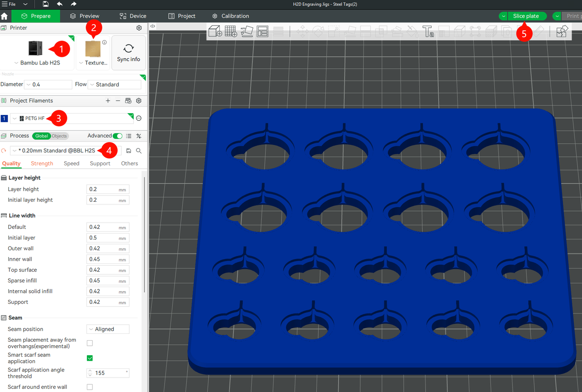The image size is (582, 392).
Task: Open the Textured plate type dropdown
Action: click(93, 63)
